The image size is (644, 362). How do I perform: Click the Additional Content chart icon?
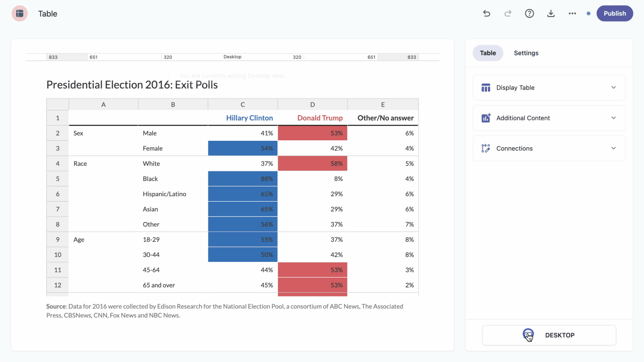[486, 118]
